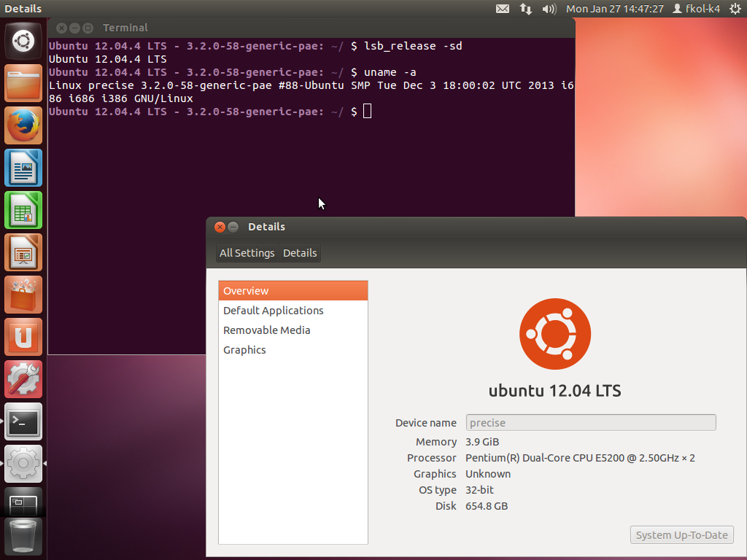Minimize the Details window
The width and height of the screenshot is (747, 560).
(x=233, y=227)
